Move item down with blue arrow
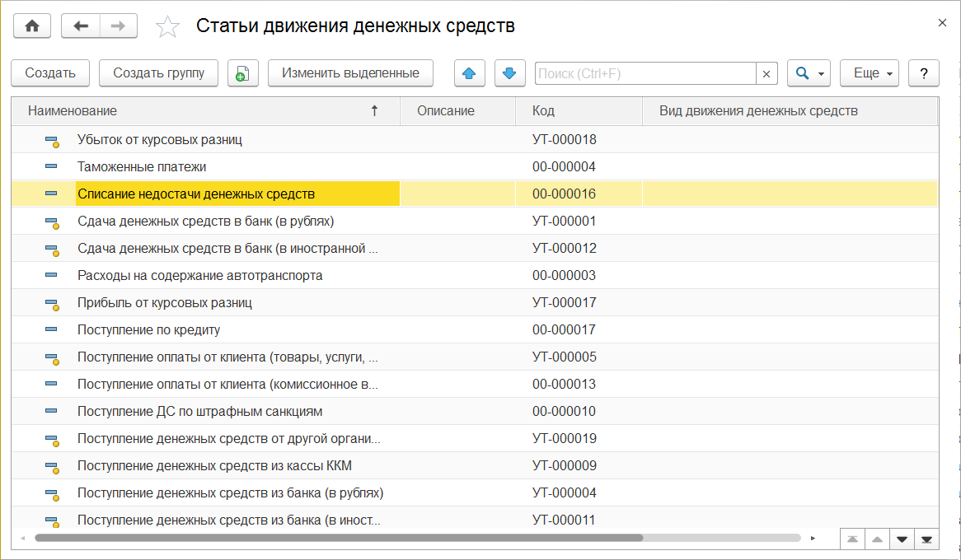The image size is (961, 560). pyautogui.click(x=509, y=73)
